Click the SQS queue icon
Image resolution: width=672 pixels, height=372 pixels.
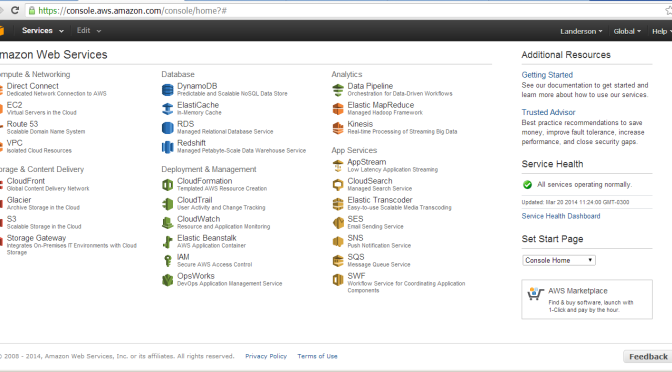click(x=338, y=261)
